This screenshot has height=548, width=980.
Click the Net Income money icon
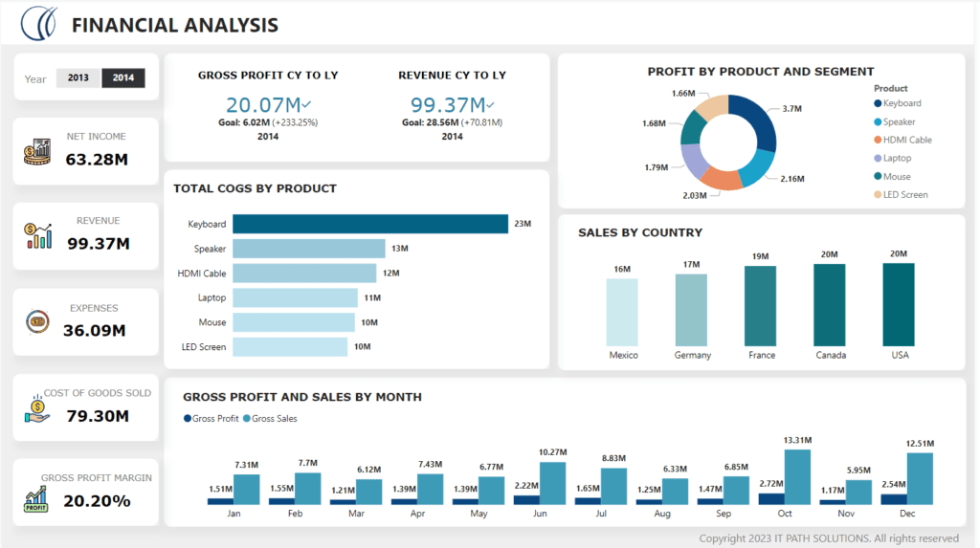click(37, 150)
